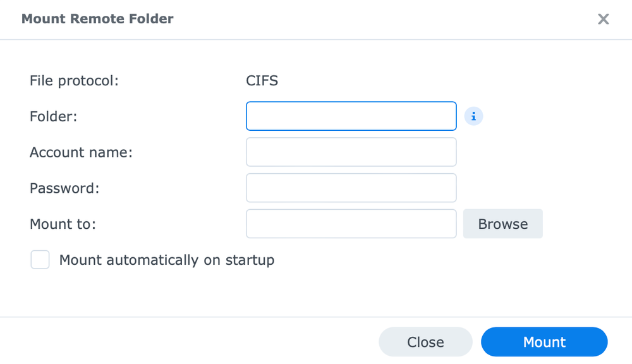
Task: Click the Mount Remote Folder title bar
Action: (x=97, y=19)
